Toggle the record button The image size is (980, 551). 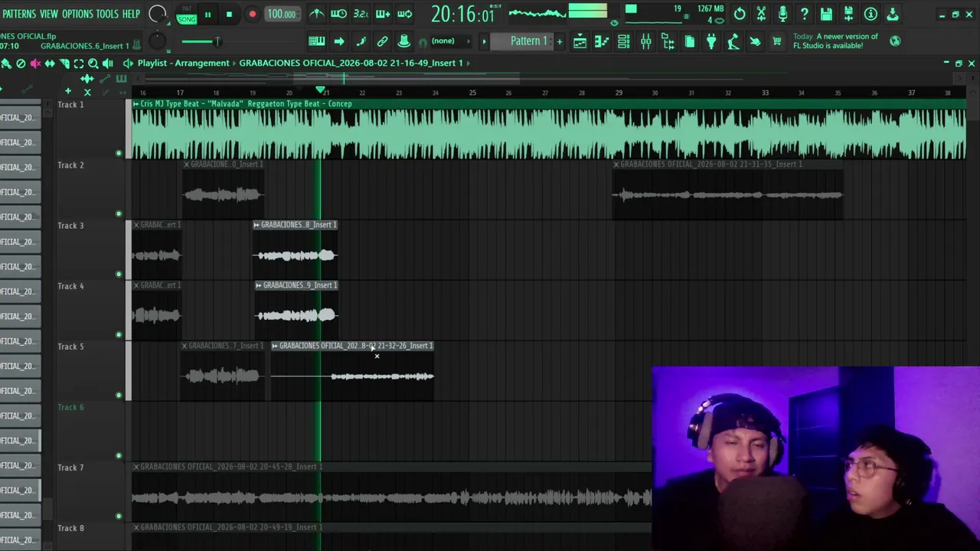252,15
